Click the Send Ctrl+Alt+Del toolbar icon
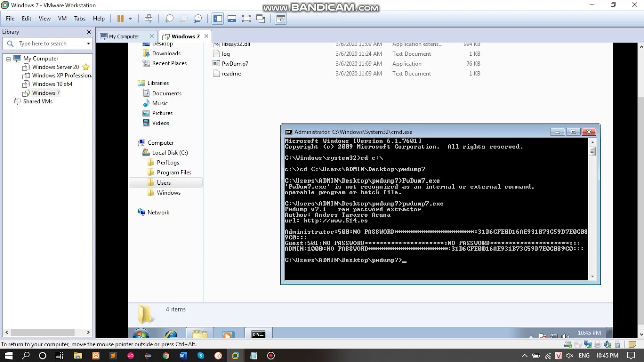Viewport: 644px width, 362px height. (x=149, y=19)
